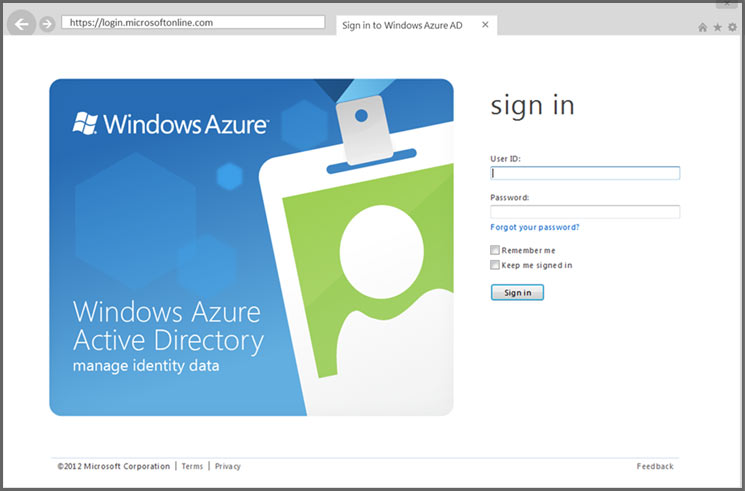
Task: Enable the Remember me checkbox
Action: point(495,250)
